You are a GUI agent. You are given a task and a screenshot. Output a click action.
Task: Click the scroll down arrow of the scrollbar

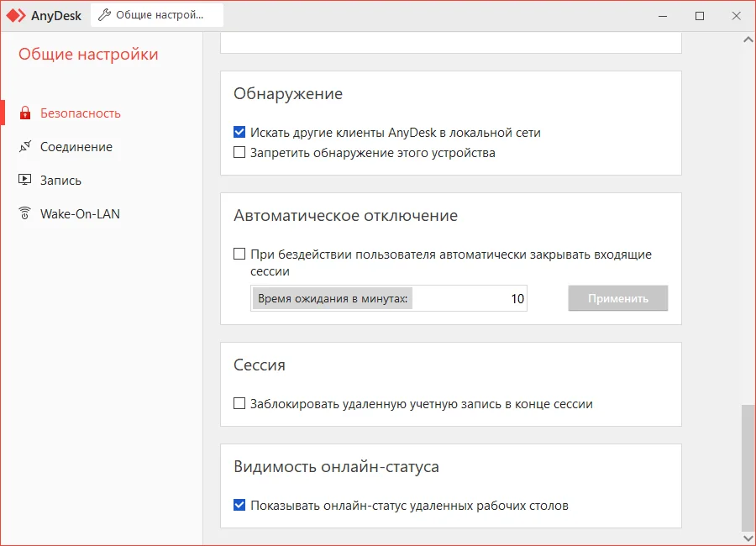point(748,538)
